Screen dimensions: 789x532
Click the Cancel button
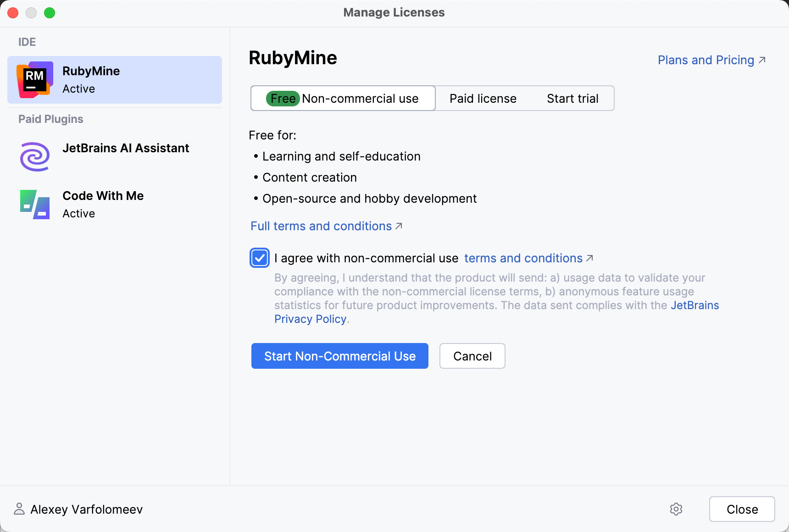point(472,356)
